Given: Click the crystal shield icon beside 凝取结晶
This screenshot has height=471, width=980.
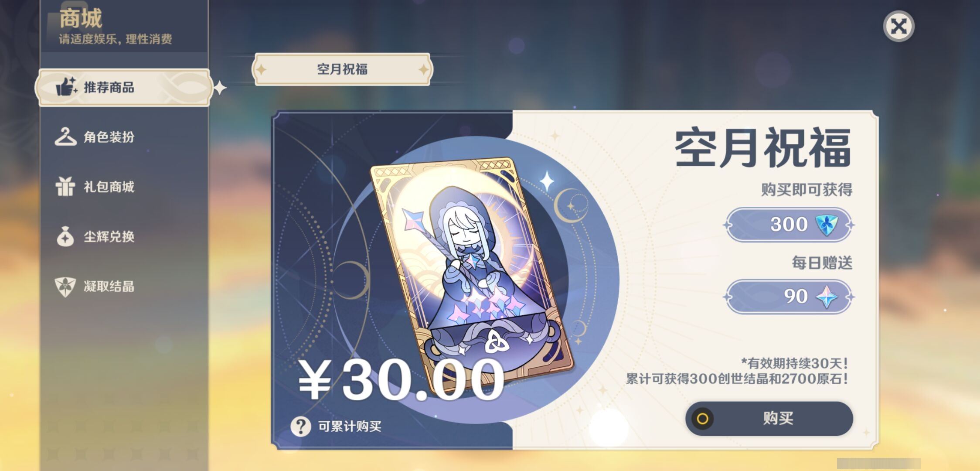Looking at the screenshot, I should tap(65, 287).
